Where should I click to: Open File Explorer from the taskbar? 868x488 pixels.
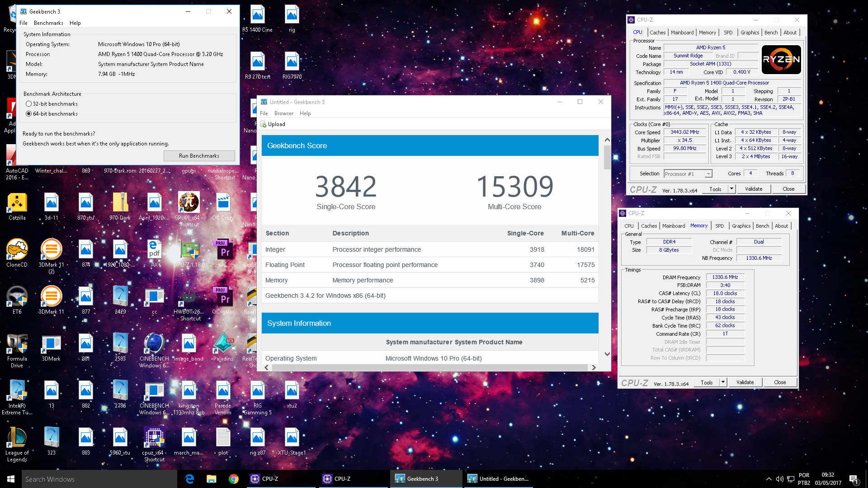[x=211, y=479]
